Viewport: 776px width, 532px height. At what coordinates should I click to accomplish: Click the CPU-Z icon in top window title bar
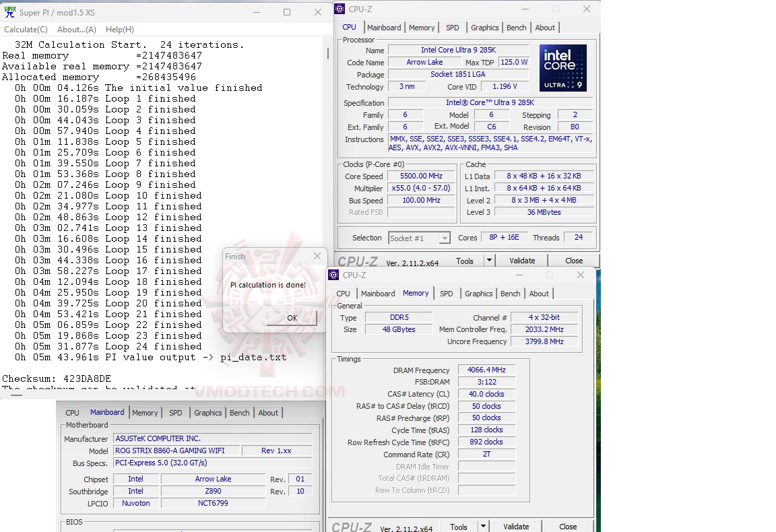click(x=339, y=9)
